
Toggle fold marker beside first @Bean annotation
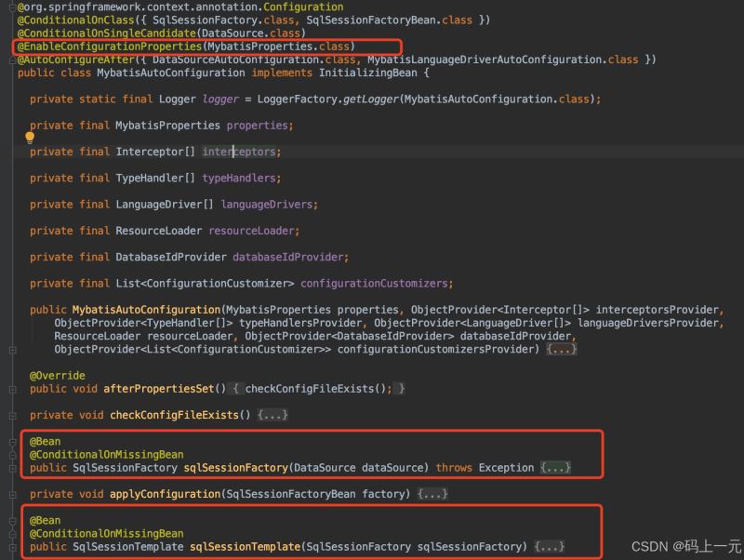pyautogui.click(x=13, y=442)
